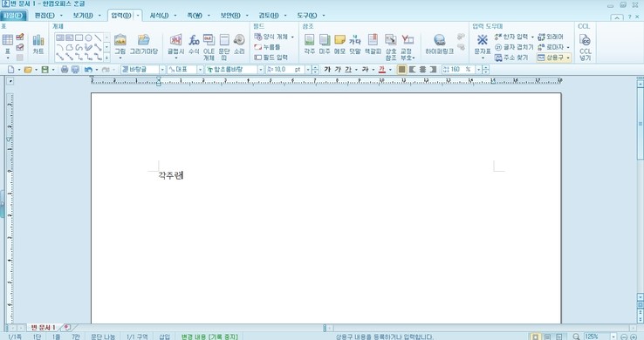
Task: Click the new document icon
Action: (11, 70)
